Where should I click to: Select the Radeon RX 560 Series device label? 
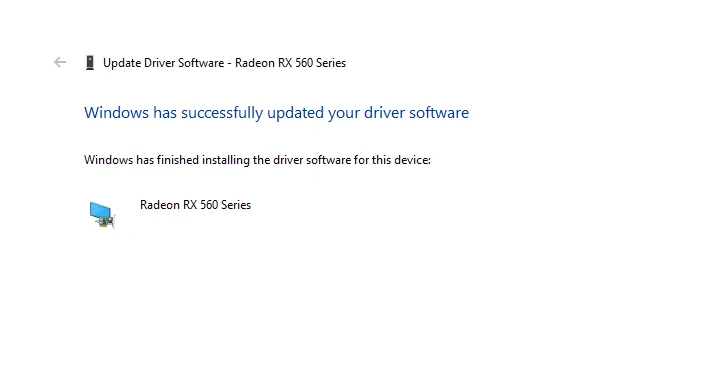click(x=195, y=205)
